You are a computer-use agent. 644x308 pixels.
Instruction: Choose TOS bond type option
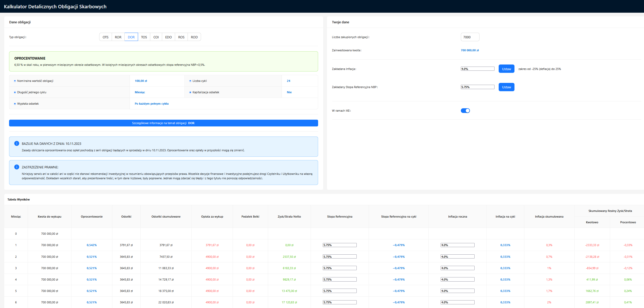144,37
